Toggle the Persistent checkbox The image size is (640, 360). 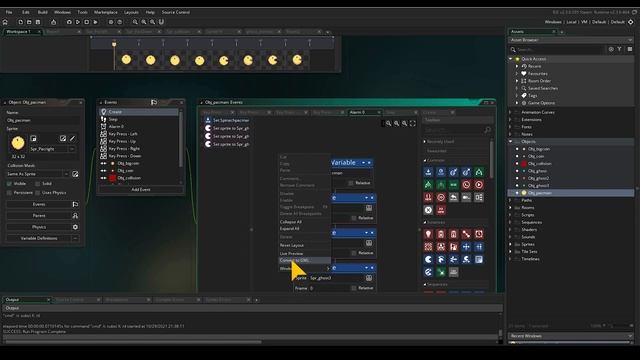pyautogui.click(x=9, y=193)
